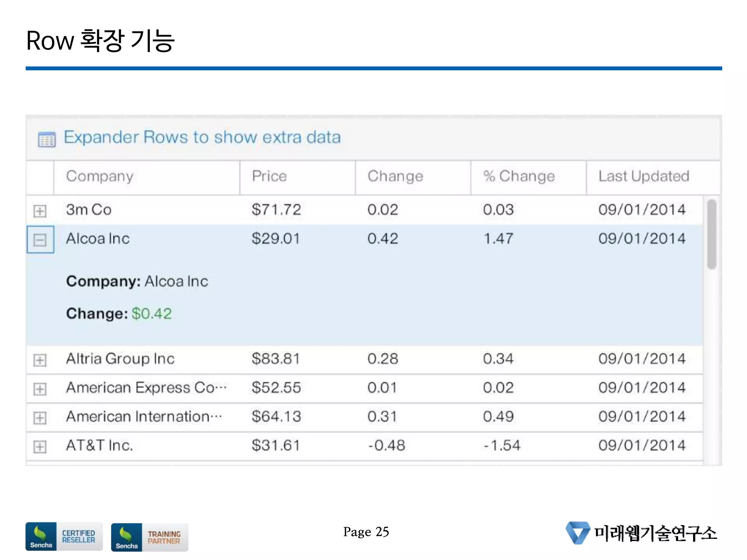Expand the AT&T Inc. row
The height and width of the screenshot is (560, 747).
tap(40, 446)
